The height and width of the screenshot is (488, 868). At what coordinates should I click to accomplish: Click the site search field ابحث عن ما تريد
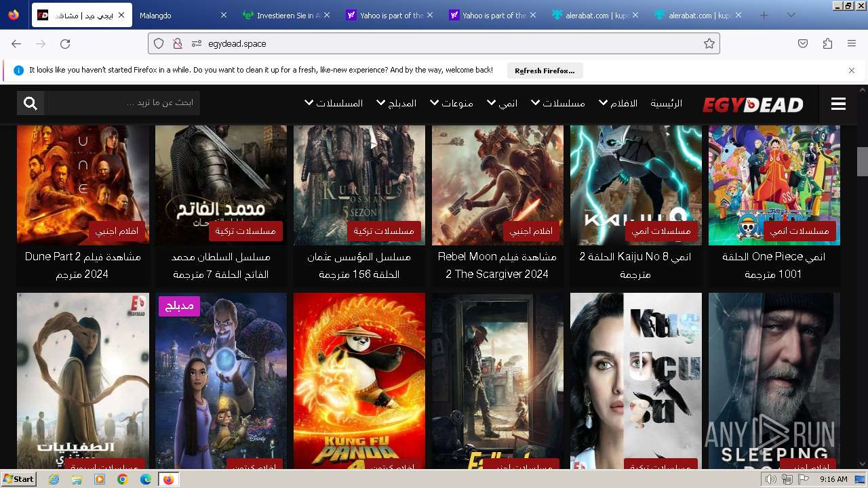[x=122, y=103]
